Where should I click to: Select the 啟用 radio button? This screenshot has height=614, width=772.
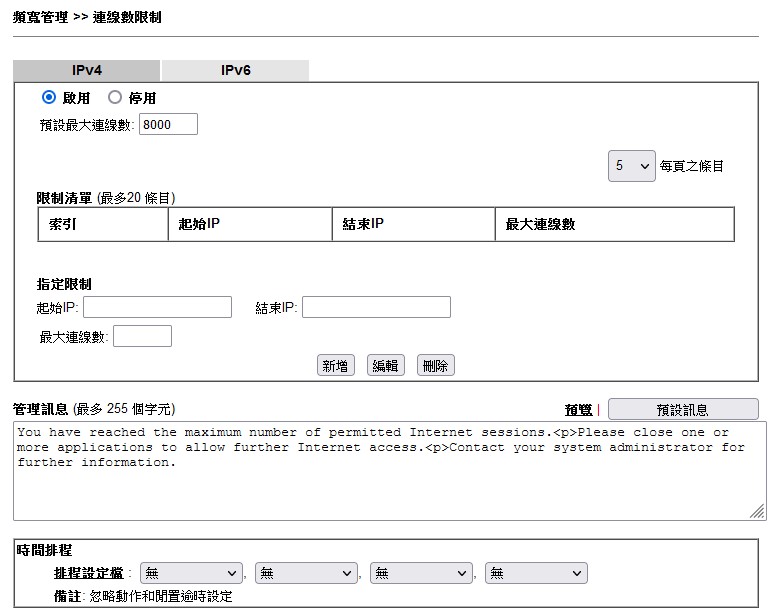[49, 98]
